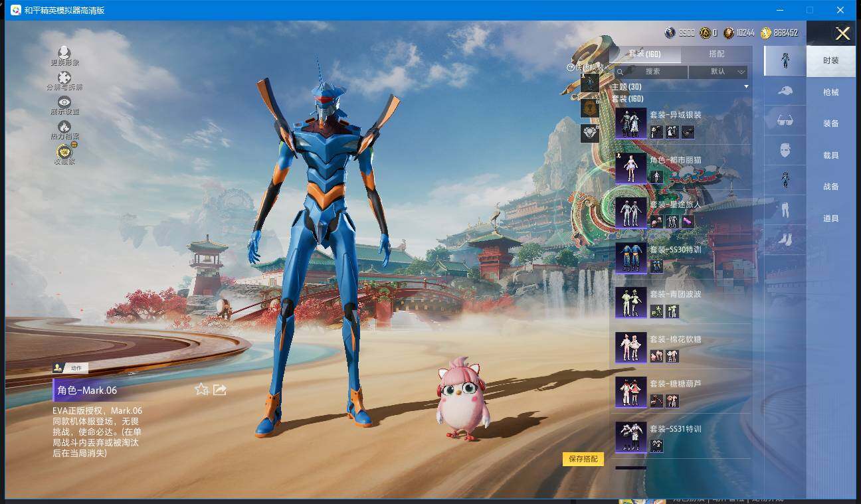
Task: Click the pink piece icon under 套装-星途旅人
Action: pos(688,222)
